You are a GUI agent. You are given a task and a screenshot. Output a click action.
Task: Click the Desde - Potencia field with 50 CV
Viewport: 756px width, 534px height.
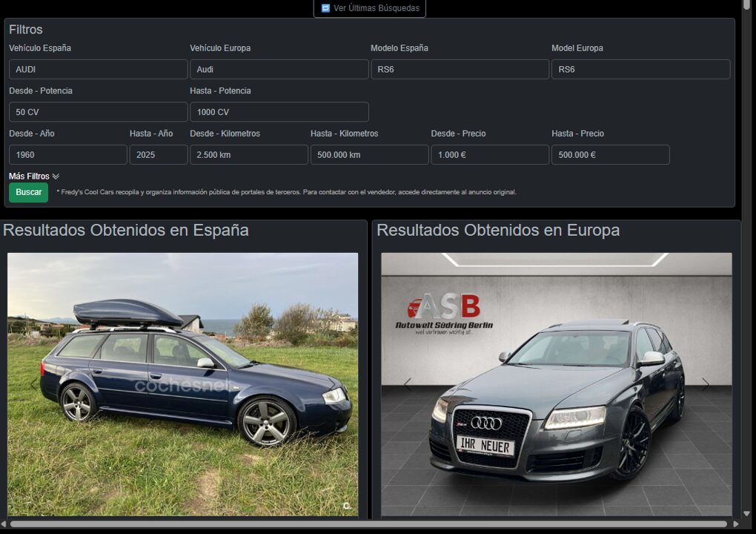tap(98, 112)
